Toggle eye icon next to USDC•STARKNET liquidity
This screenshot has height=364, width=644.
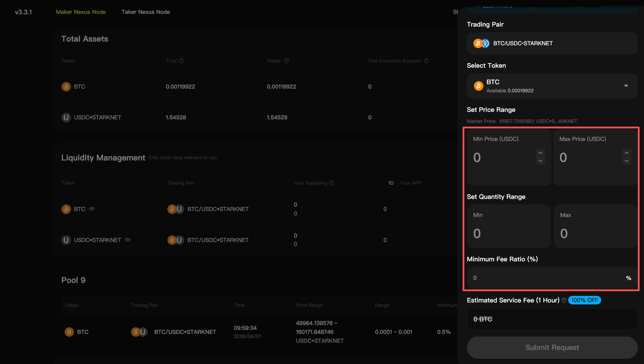[x=128, y=240]
